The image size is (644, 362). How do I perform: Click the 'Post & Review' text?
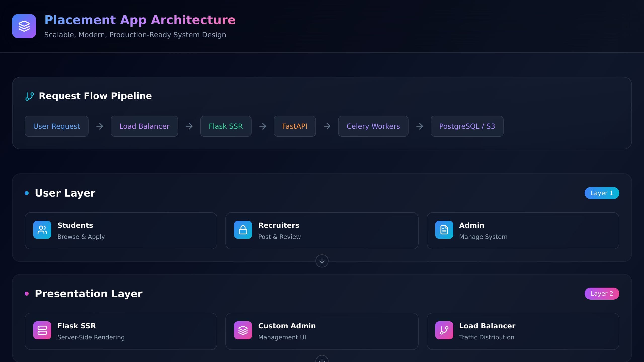(279, 237)
